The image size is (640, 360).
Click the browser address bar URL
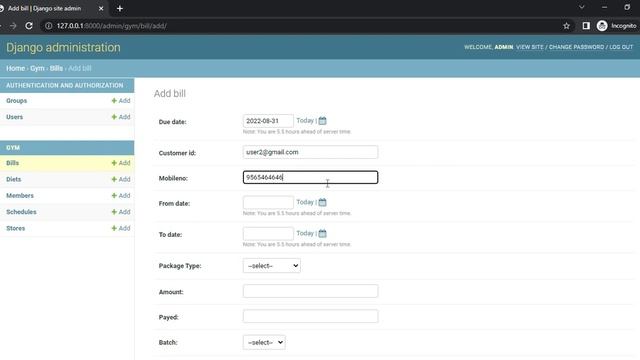coord(111,26)
